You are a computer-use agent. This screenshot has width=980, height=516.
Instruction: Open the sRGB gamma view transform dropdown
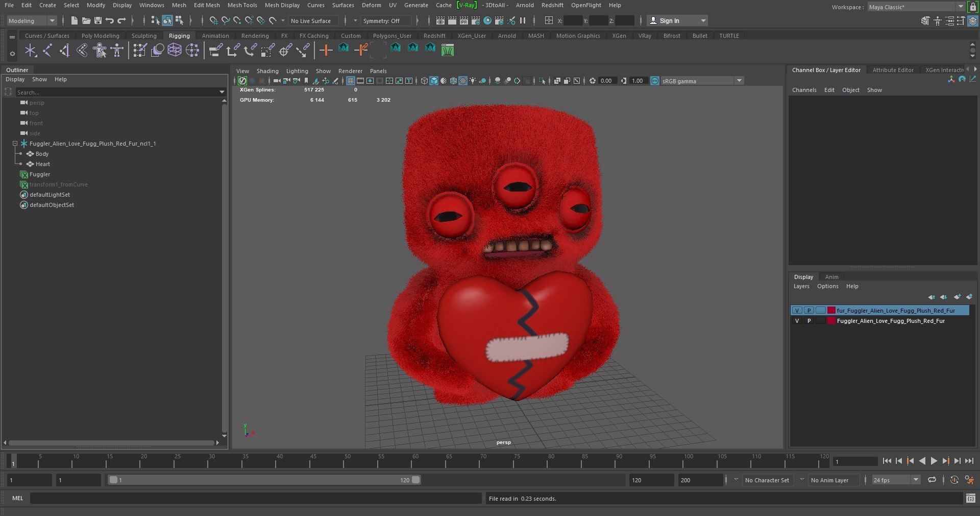click(702, 81)
